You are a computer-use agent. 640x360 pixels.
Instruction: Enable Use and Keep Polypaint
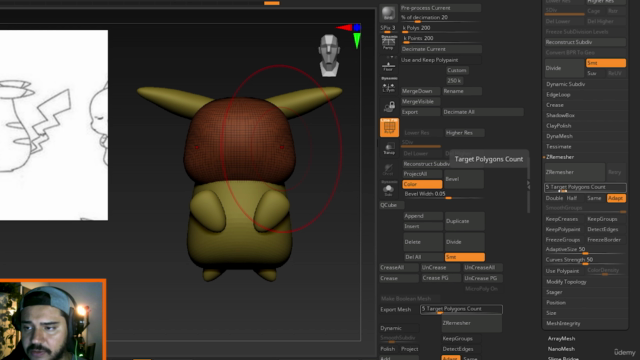[x=440, y=60]
